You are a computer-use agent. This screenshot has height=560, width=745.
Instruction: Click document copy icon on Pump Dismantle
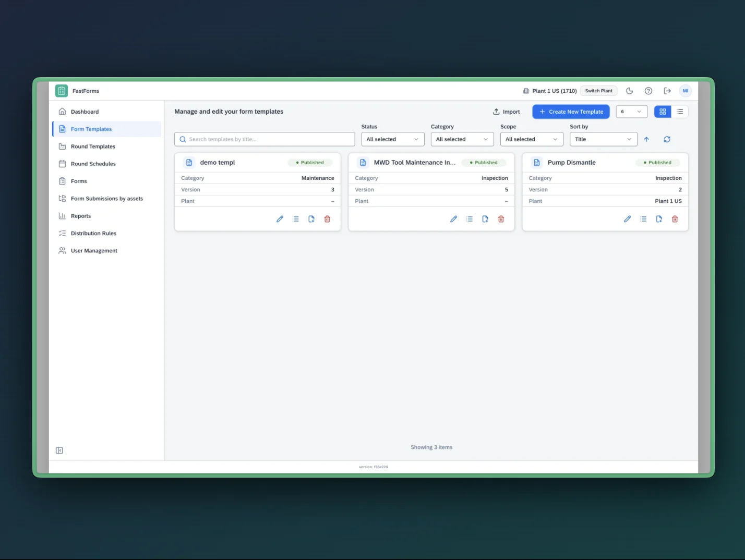[659, 219]
